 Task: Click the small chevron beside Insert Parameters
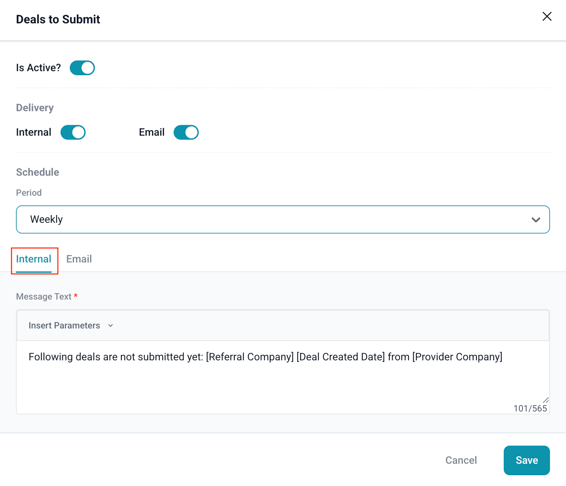110,326
